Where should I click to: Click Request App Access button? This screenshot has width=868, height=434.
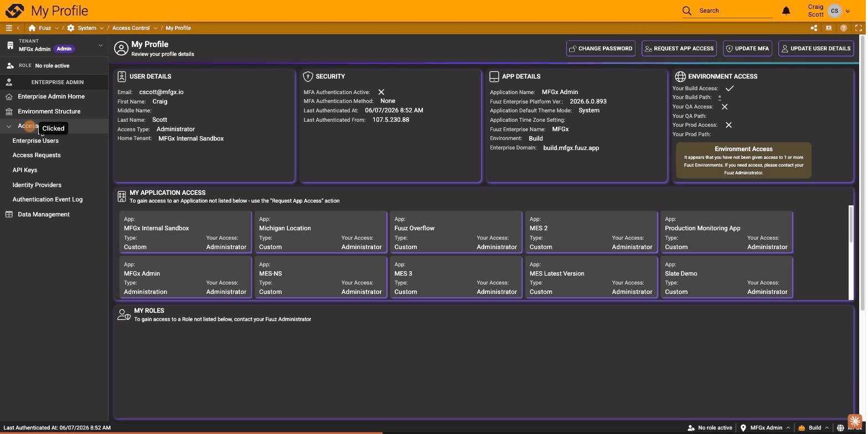click(679, 49)
